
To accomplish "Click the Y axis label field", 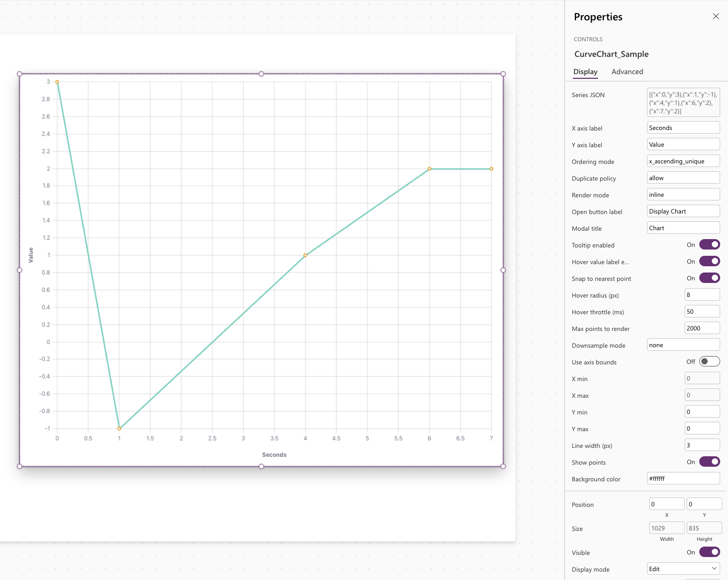I will 683,144.
